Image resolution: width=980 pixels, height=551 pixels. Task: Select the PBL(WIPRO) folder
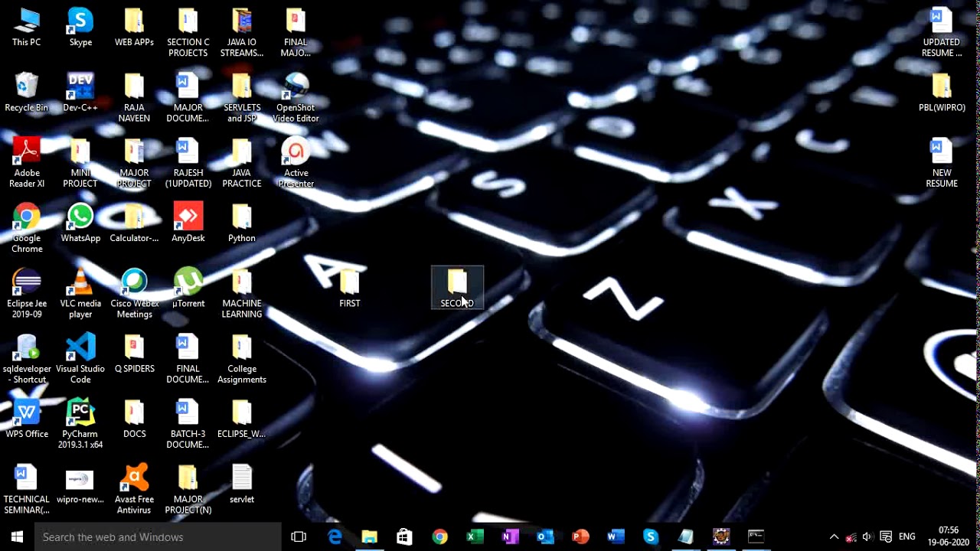point(942,93)
